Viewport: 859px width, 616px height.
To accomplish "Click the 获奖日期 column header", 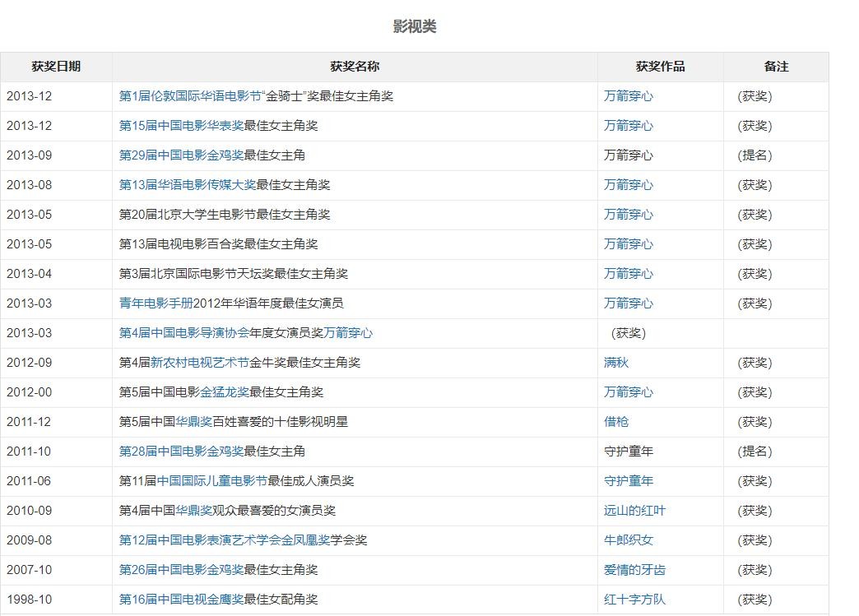I will click(x=56, y=67).
